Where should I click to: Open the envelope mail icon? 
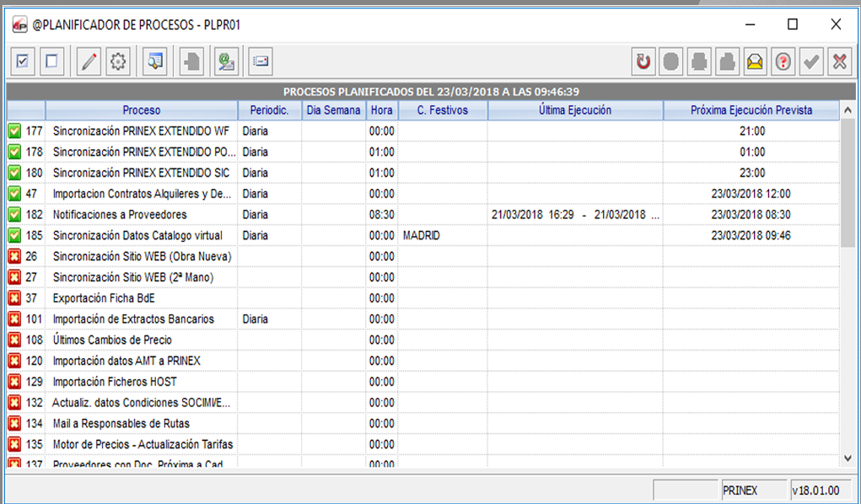[x=754, y=61]
